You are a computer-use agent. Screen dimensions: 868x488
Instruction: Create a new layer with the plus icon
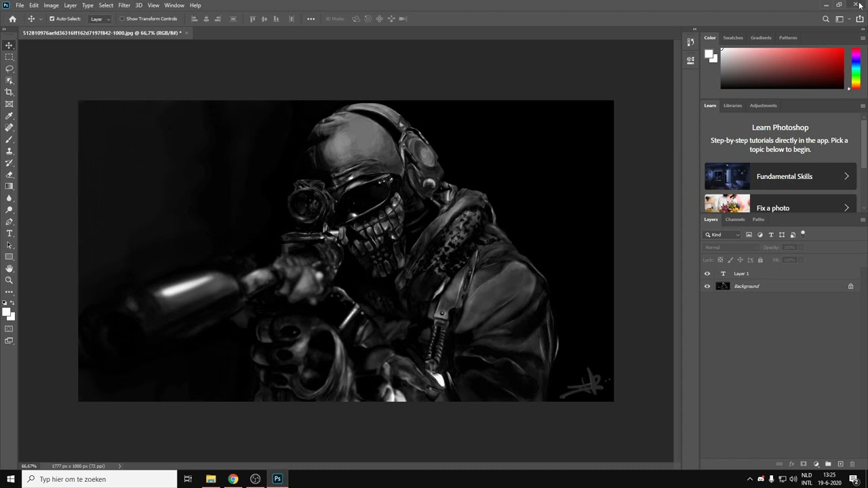pyautogui.click(x=840, y=464)
